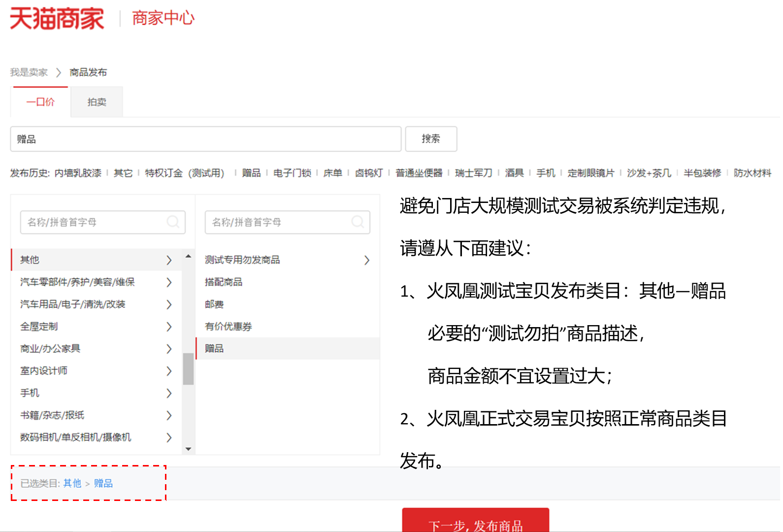The height and width of the screenshot is (532, 783).
Task: Switch to the 一口价 tab
Action: pos(40,102)
